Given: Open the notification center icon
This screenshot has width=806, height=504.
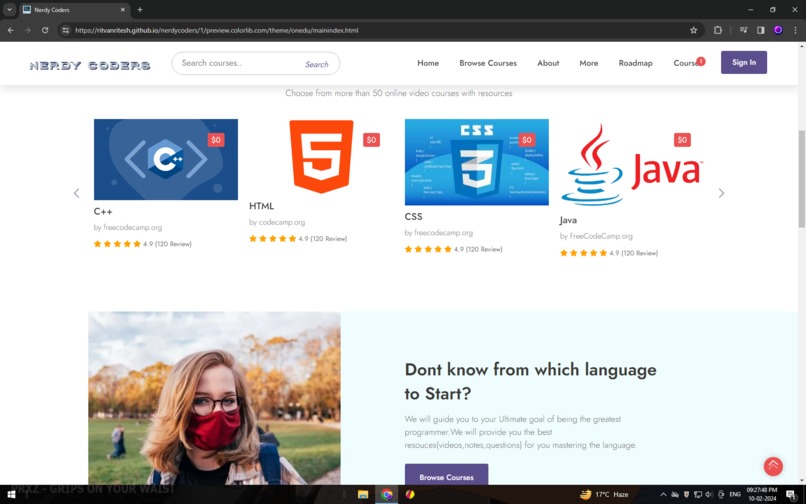Looking at the screenshot, I should [x=791, y=495].
